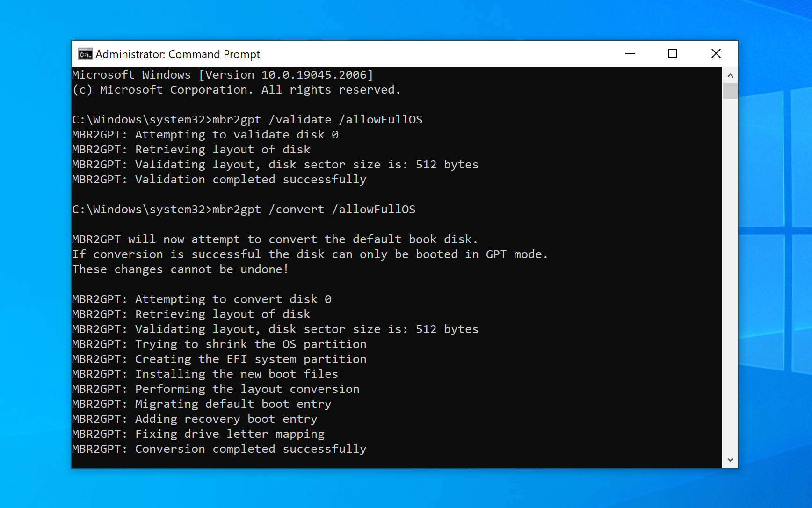Click the 'Adding recovery boot entry' line
Viewport: 812px width, 508px height.
(195, 419)
